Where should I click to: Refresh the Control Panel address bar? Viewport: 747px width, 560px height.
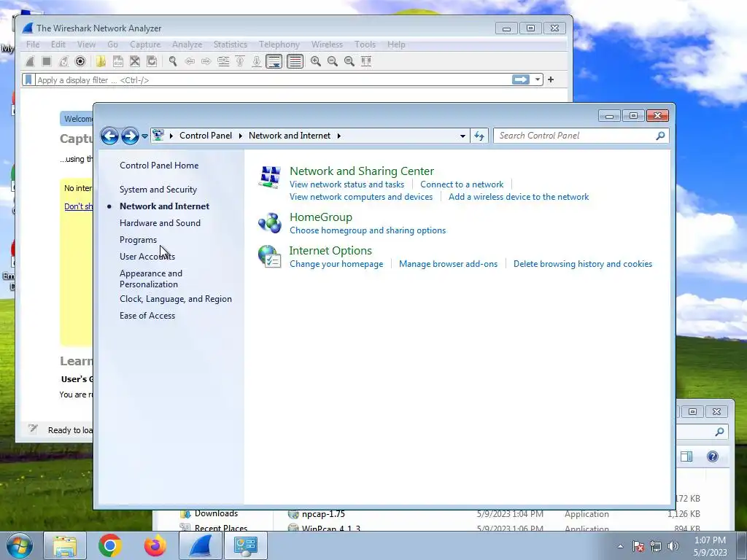pos(479,136)
